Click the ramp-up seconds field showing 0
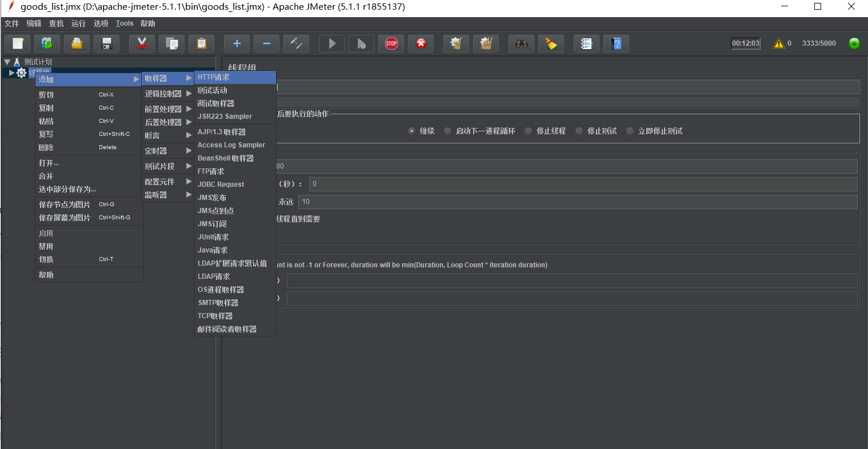Screen dimensions: 868x449 click(583, 184)
